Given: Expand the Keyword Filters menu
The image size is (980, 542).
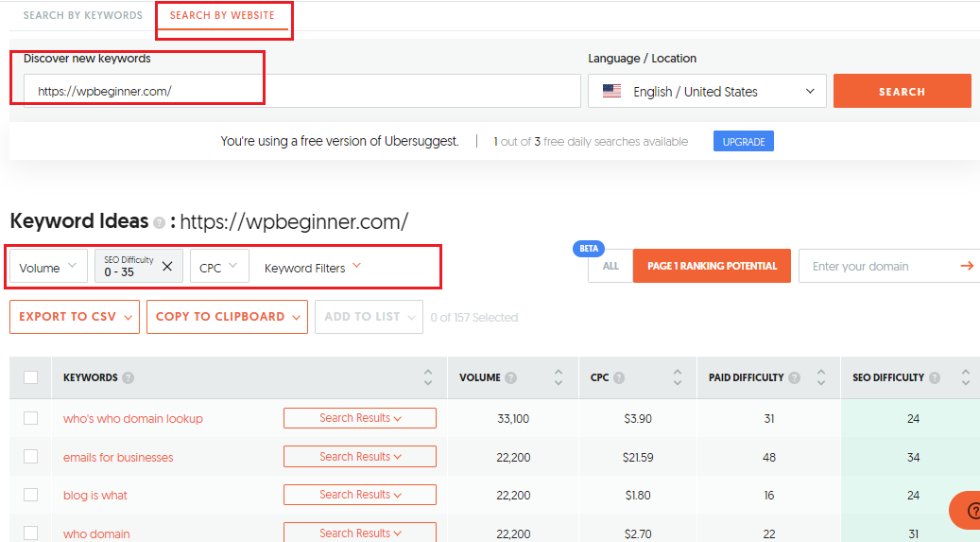Looking at the screenshot, I should pyautogui.click(x=313, y=268).
